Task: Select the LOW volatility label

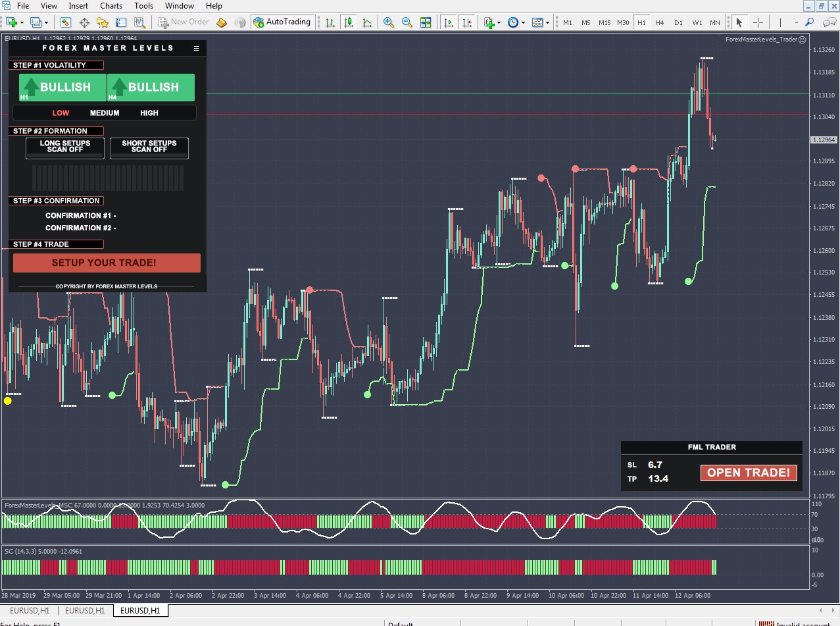Action: point(61,113)
